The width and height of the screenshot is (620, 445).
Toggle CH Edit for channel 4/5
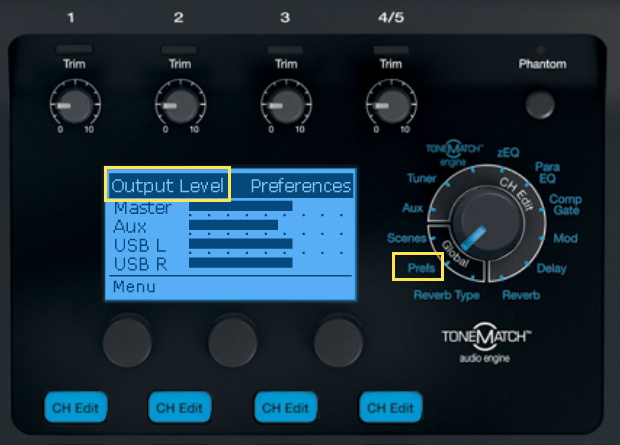click(x=391, y=407)
